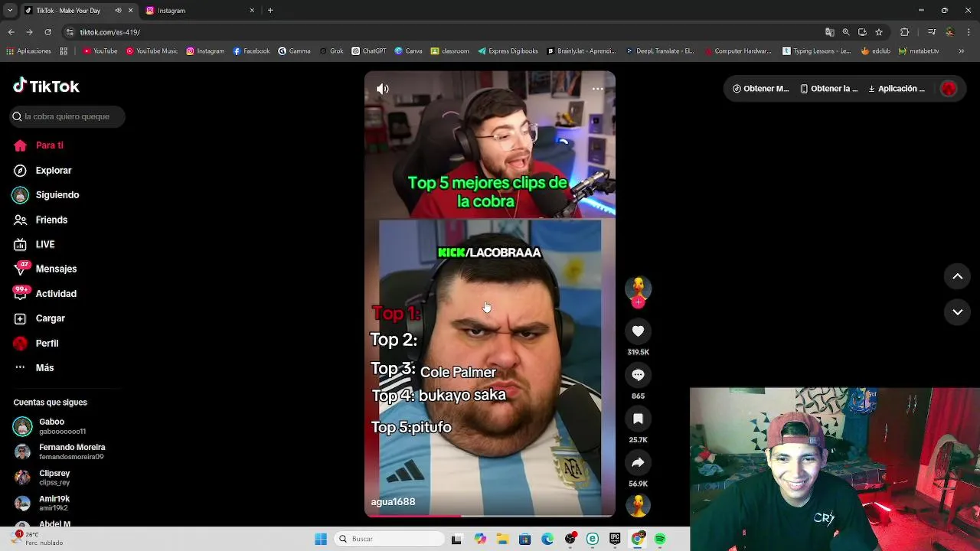The width and height of the screenshot is (980, 551).
Task: Open the YouTube Music bookmark
Action: 152,51
